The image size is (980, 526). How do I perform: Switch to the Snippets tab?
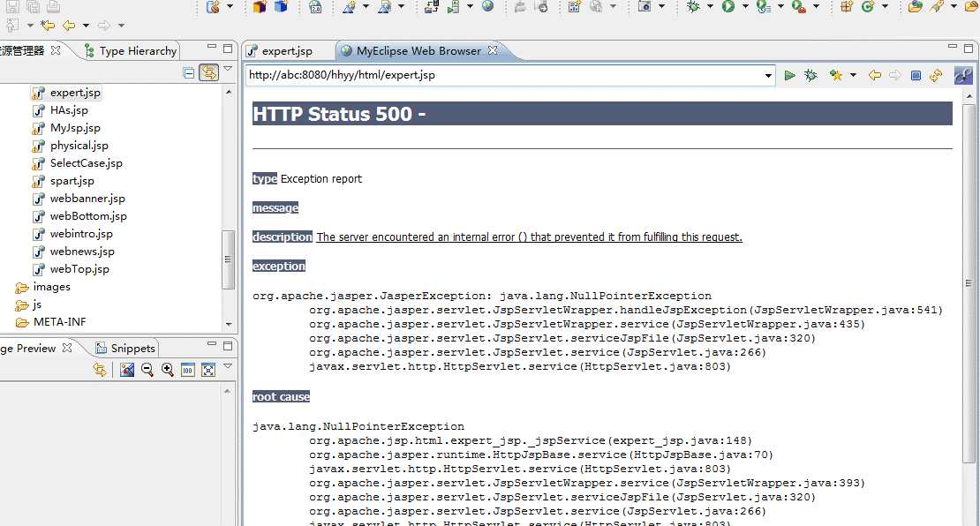point(125,349)
